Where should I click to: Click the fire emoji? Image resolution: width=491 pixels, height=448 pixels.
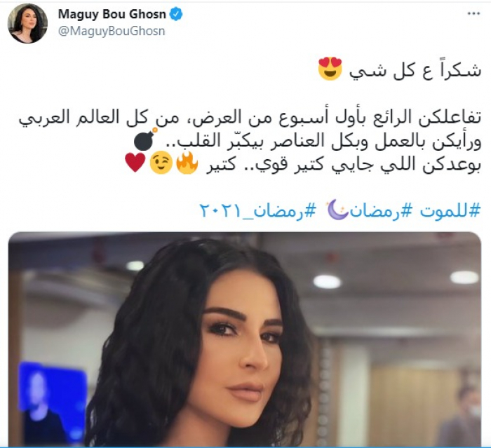click(x=187, y=163)
